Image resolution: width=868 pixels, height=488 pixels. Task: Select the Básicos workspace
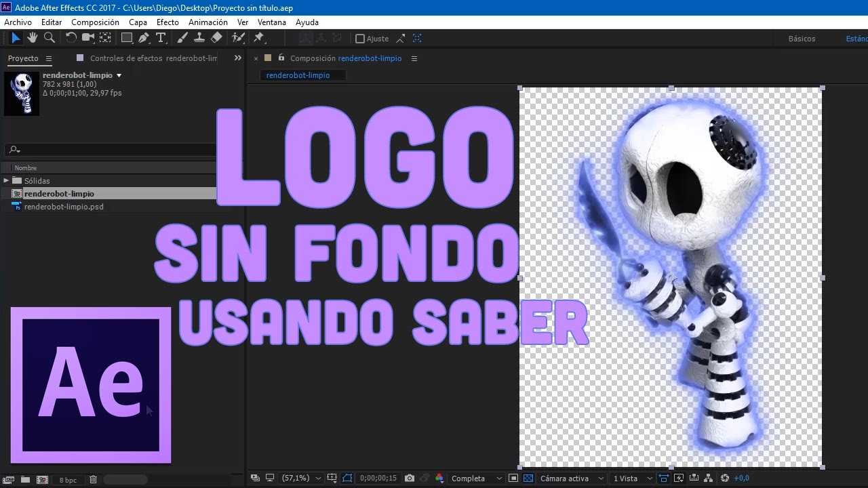(x=802, y=39)
